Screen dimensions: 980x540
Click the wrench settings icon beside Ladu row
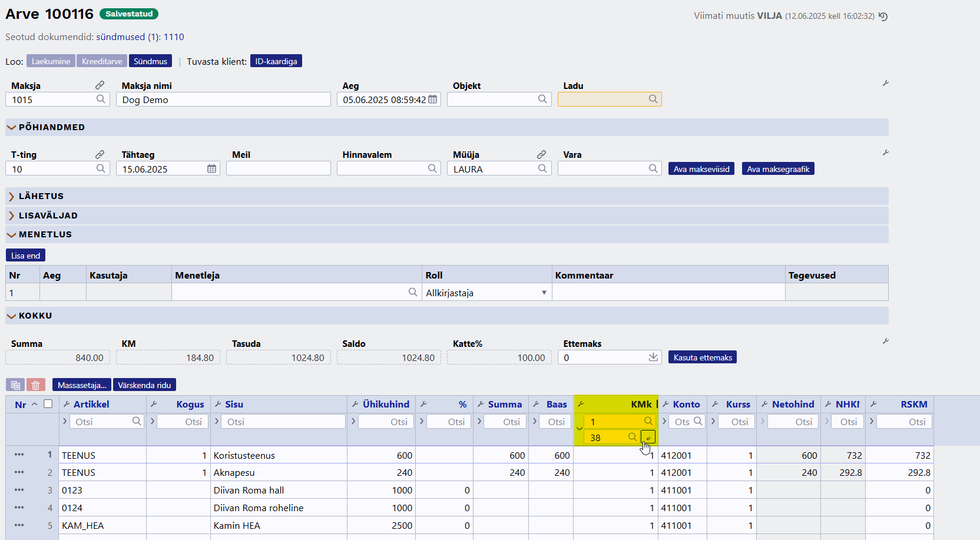[x=885, y=84]
